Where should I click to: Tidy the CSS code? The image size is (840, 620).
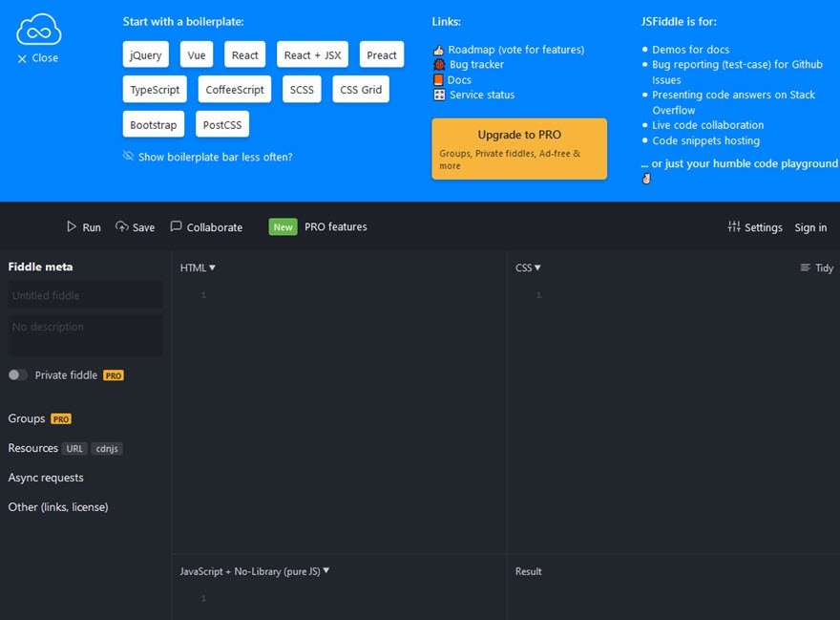[816, 267]
